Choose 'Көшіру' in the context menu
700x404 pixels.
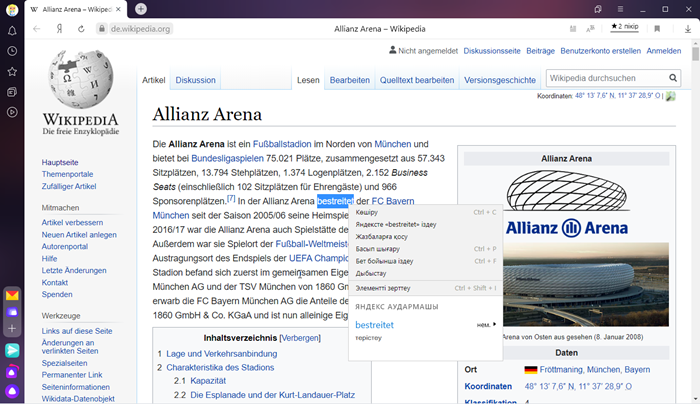[x=425, y=212]
